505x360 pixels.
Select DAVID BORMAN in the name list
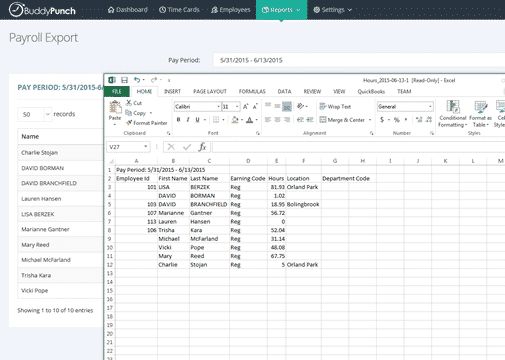coord(42,168)
